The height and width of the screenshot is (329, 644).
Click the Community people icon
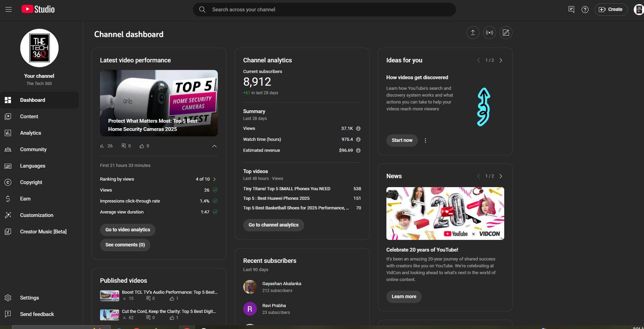click(x=8, y=149)
